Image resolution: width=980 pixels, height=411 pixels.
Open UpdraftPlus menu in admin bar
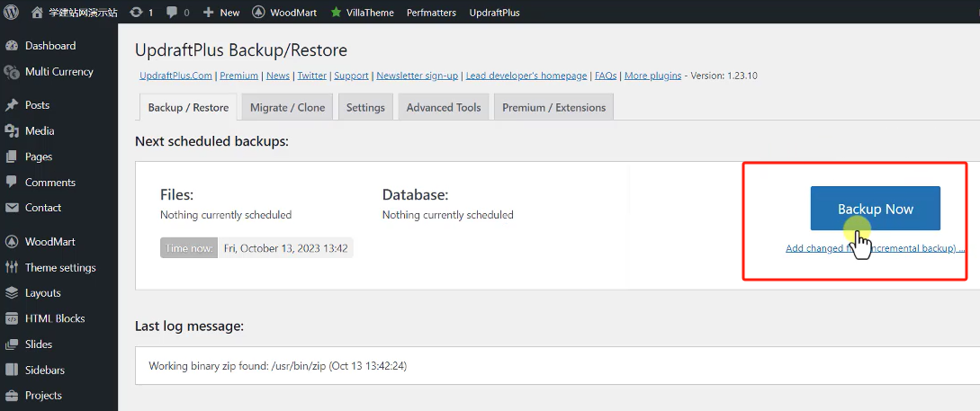[x=494, y=13]
